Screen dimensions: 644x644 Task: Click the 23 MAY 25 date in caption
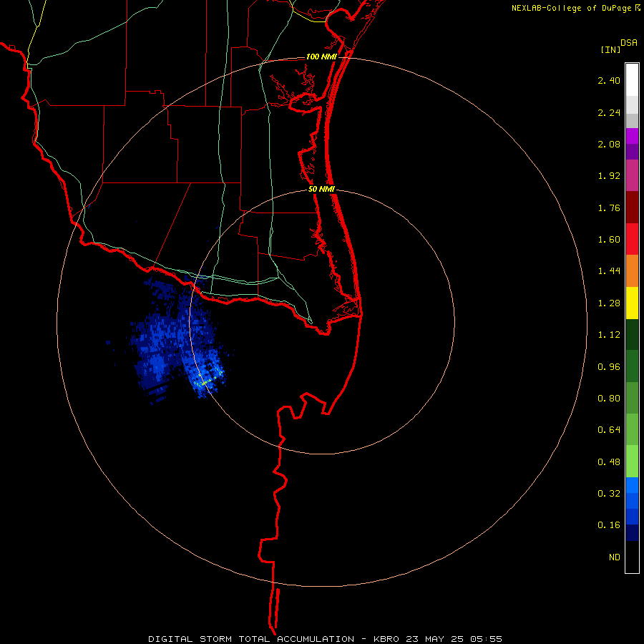coord(436,639)
